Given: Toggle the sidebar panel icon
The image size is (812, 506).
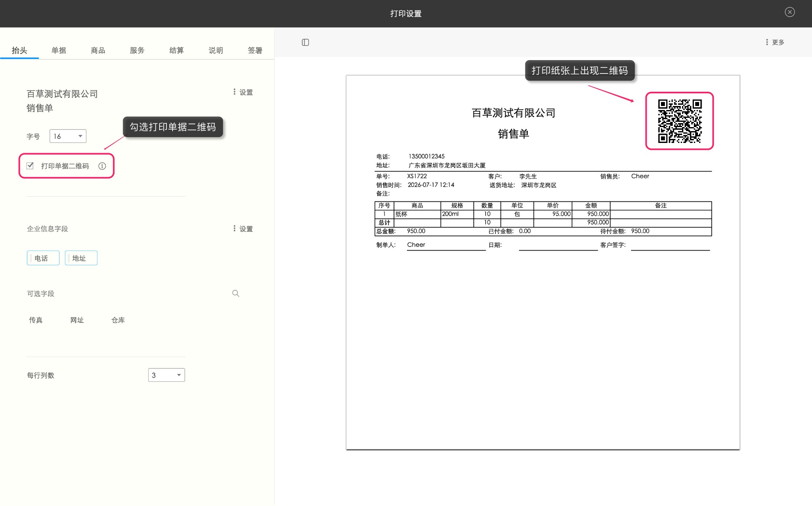Looking at the screenshot, I should tap(305, 42).
